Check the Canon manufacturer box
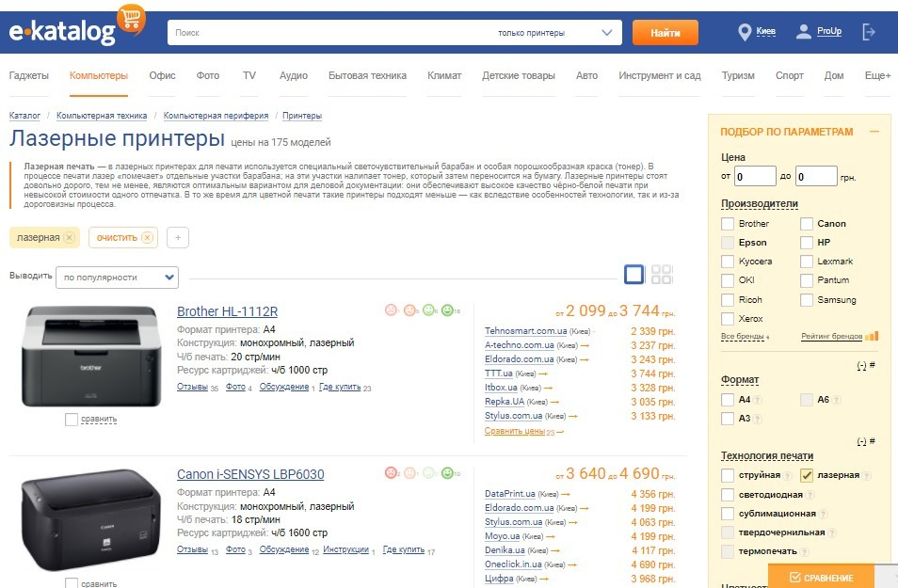This screenshot has height=588, width=898. pyautogui.click(x=807, y=223)
